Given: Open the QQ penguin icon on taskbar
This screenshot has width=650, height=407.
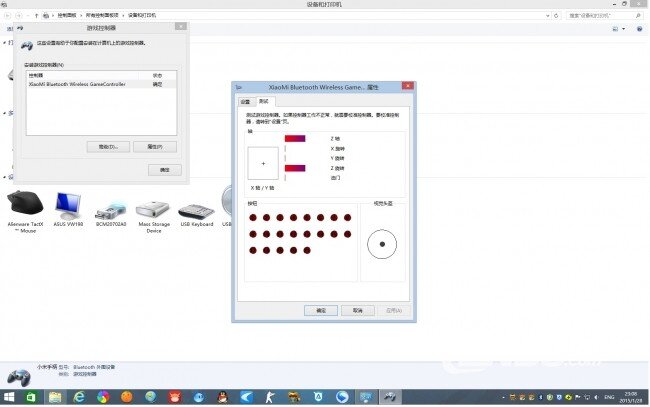Looking at the screenshot, I should pos(223,397).
